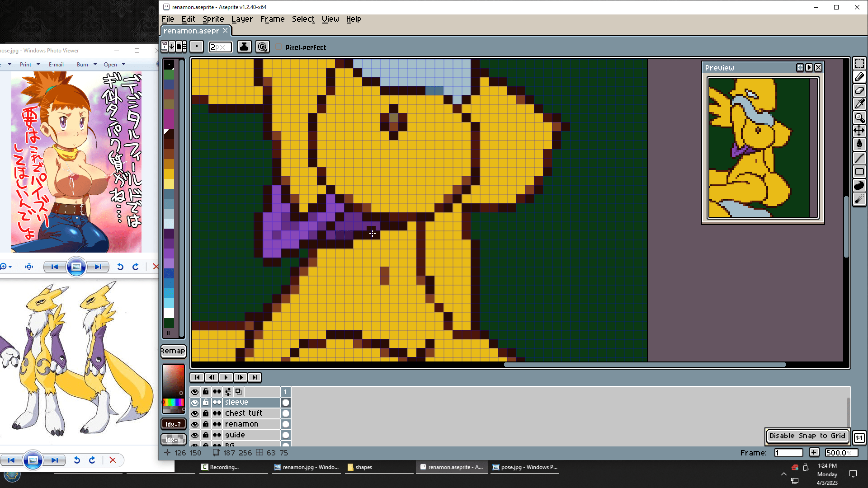
Task: Unlock the renamon layer
Action: point(206,424)
